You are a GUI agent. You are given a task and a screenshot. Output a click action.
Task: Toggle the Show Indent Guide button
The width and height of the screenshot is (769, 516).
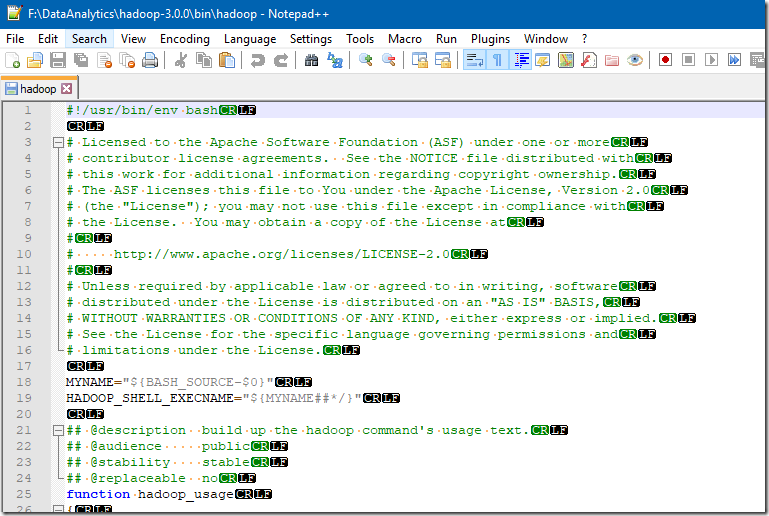[520, 60]
